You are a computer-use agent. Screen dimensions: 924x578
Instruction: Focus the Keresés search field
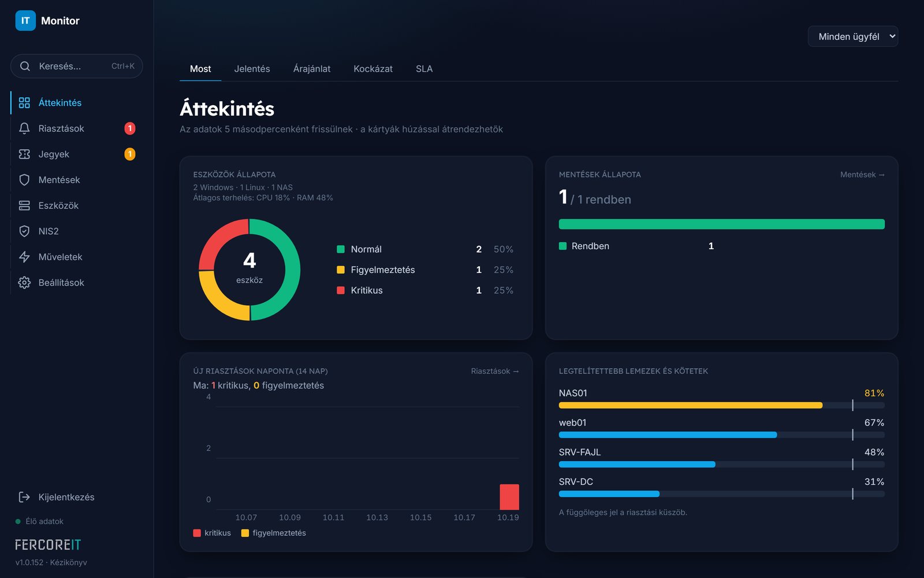(77, 66)
